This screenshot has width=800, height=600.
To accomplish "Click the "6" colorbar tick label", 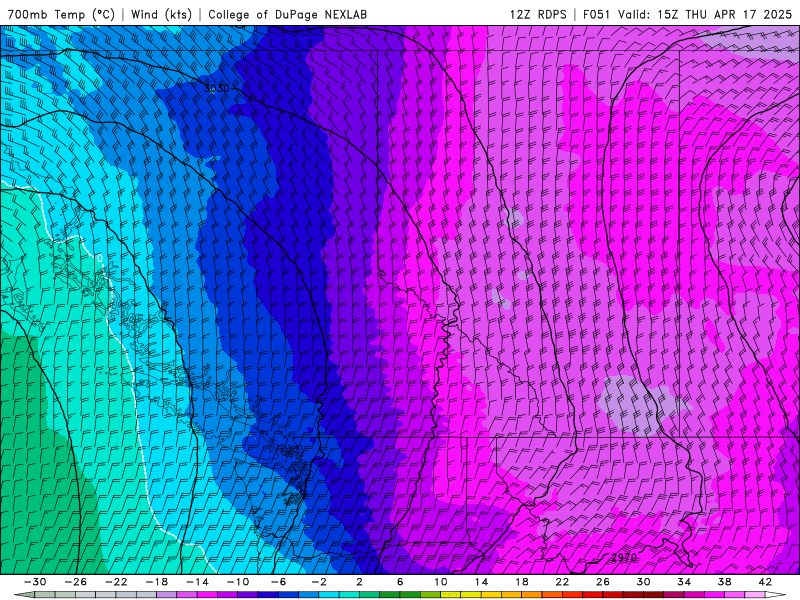I will click(400, 582).
